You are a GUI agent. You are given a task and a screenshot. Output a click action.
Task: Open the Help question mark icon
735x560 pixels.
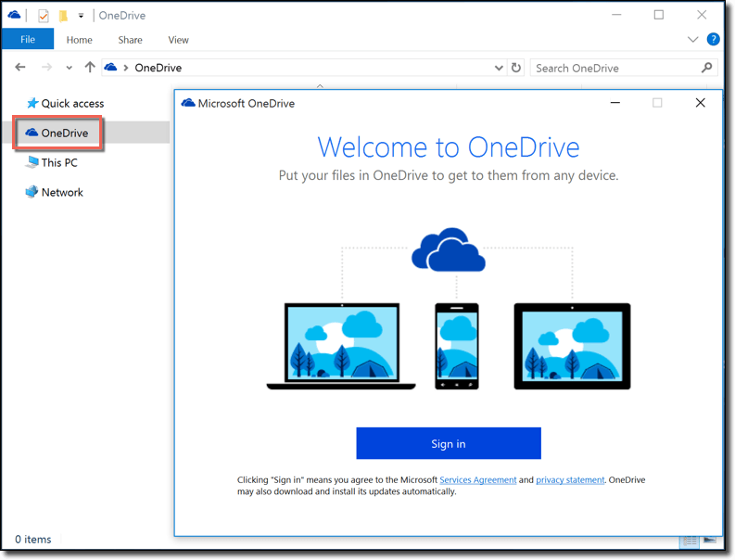713,39
